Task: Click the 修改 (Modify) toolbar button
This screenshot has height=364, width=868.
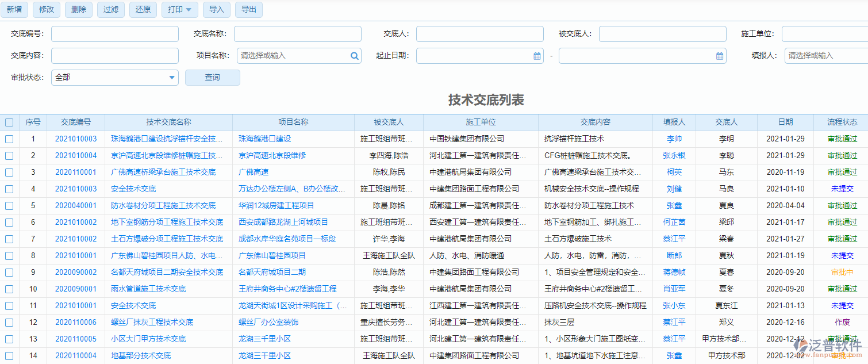Action: point(46,9)
